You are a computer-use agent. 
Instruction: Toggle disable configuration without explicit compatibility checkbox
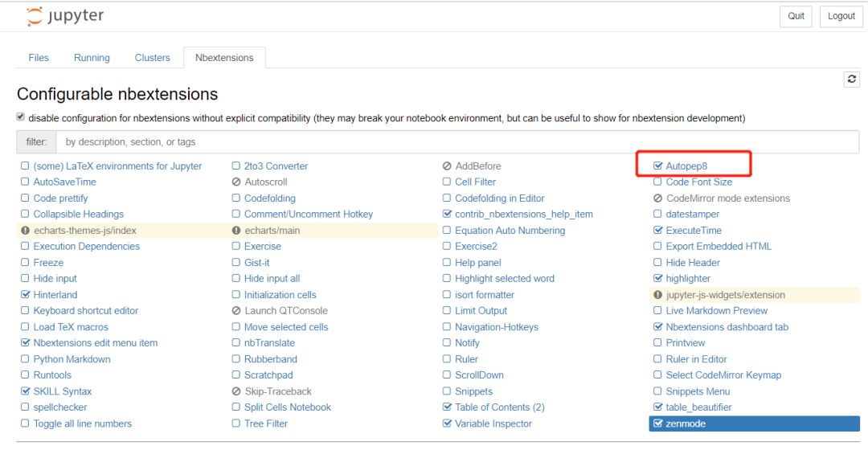coord(20,117)
